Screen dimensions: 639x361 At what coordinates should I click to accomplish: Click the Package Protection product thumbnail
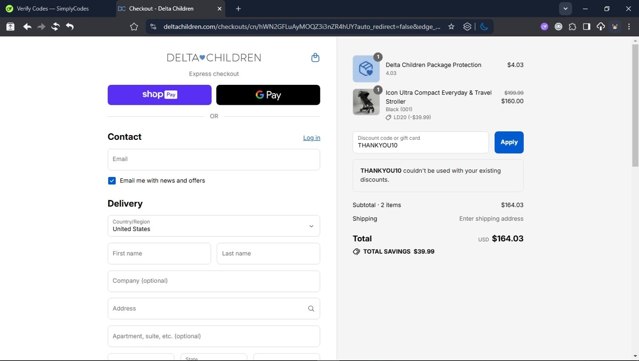click(366, 69)
